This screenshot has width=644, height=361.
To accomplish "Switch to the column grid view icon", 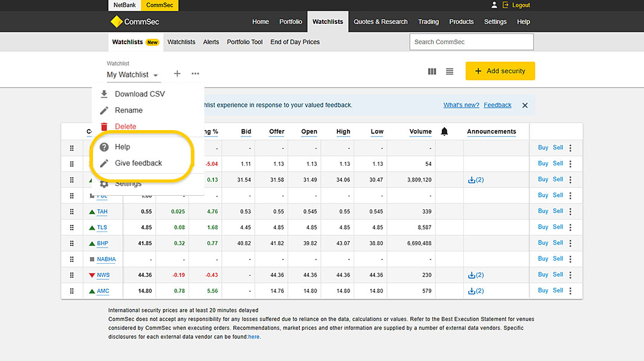I will (x=432, y=72).
